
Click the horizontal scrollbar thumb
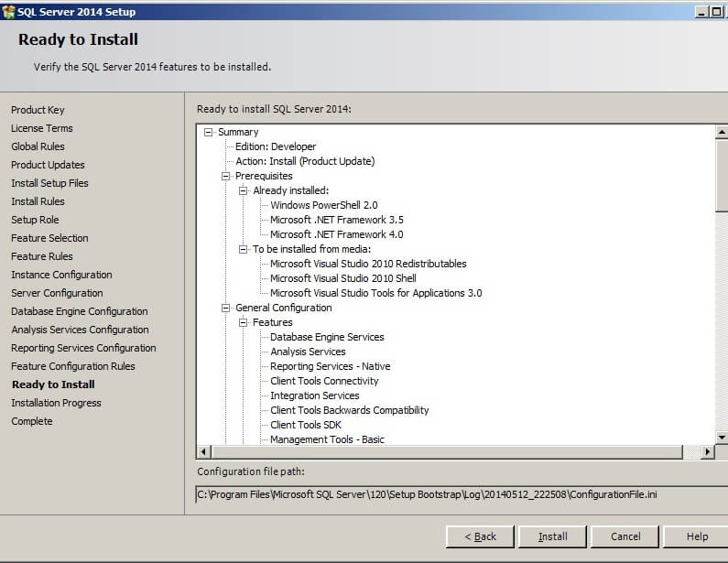coord(447,451)
